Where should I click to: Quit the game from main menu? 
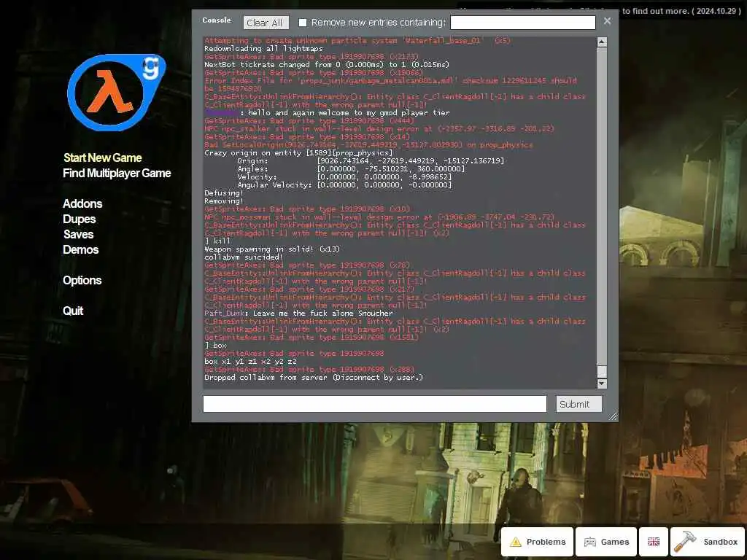tap(73, 311)
